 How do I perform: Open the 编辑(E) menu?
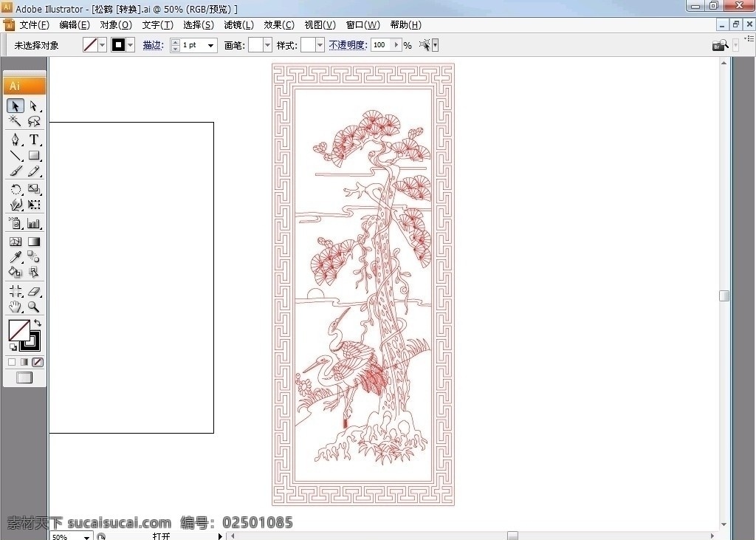pyautogui.click(x=75, y=25)
